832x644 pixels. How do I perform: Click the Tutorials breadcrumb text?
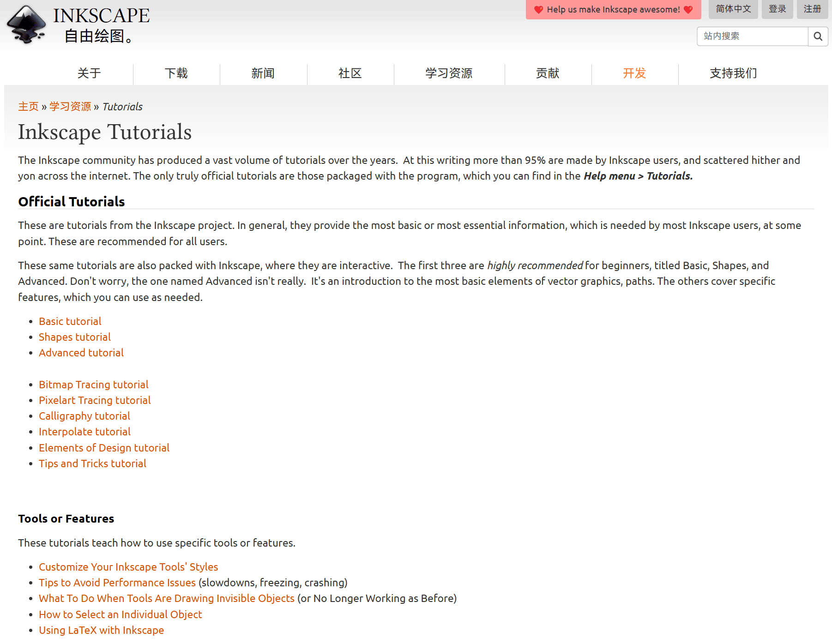click(122, 107)
